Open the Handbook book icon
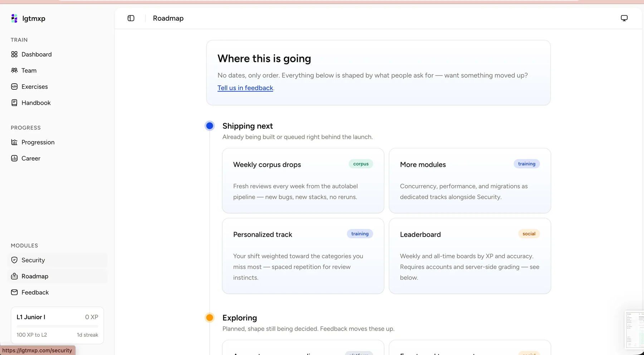This screenshot has width=644, height=355. 14,103
